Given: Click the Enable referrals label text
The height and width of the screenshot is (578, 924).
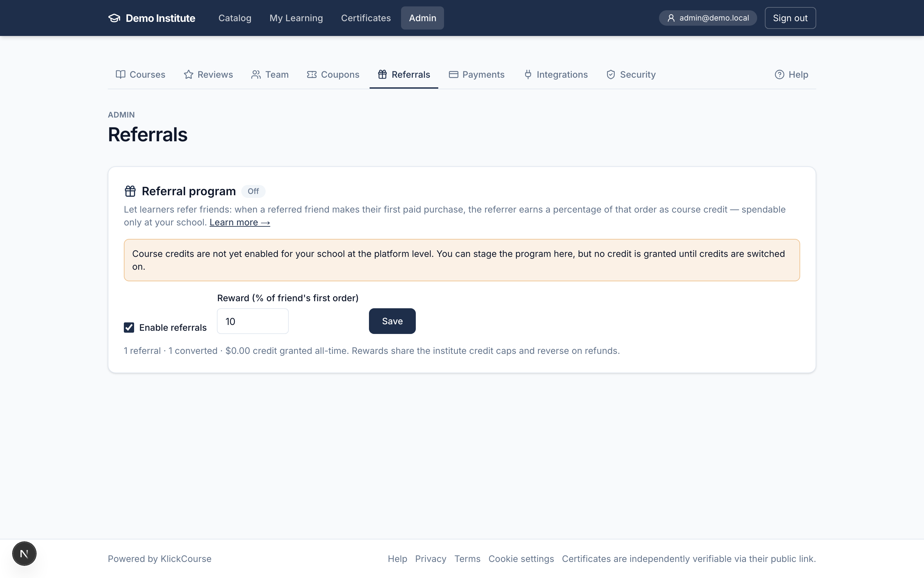Looking at the screenshot, I should [x=173, y=328].
